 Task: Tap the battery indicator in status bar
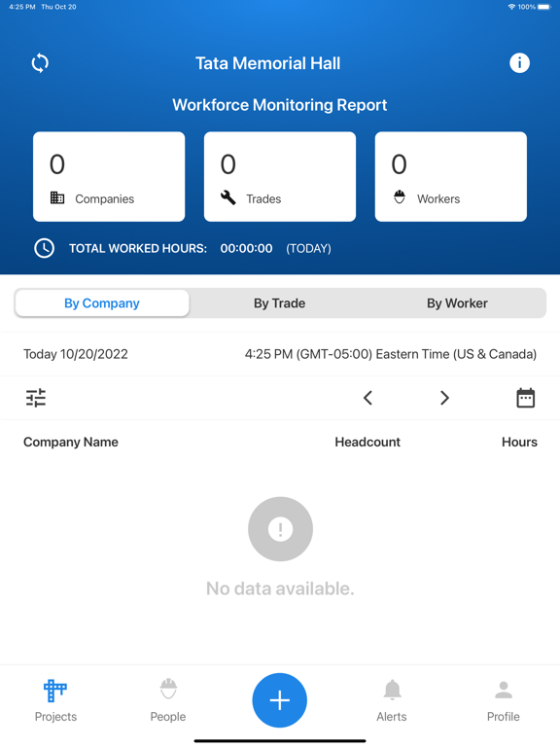pos(544,7)
